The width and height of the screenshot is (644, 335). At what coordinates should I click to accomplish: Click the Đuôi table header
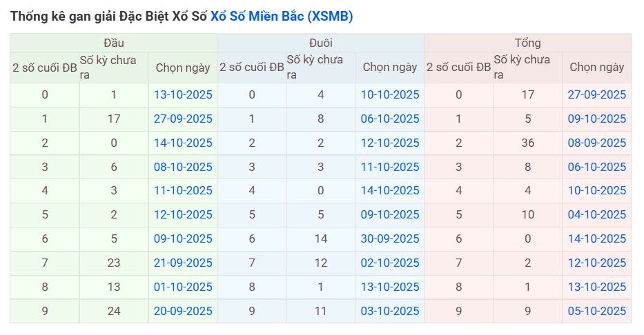[x=321, y=43]
